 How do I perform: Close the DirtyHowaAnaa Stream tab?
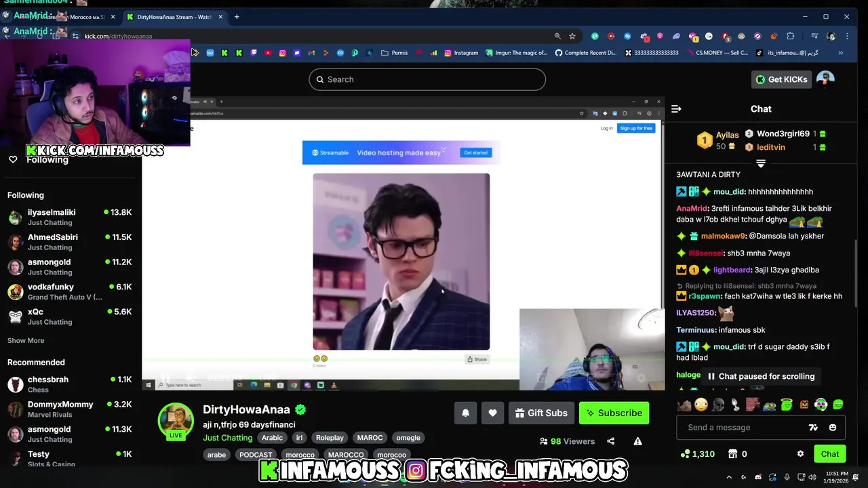click(220, 16)
